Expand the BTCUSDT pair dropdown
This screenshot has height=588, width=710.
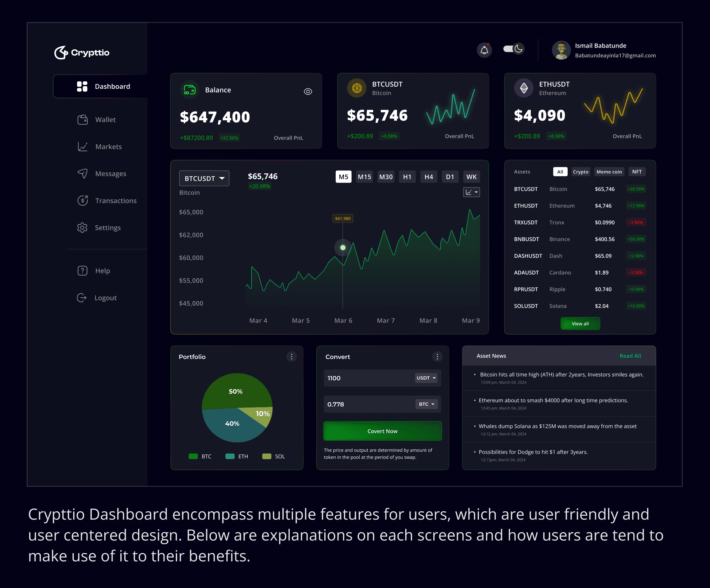[204, 178]
